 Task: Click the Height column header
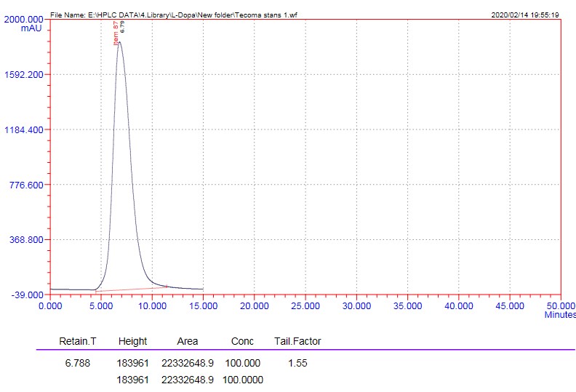click(x=132, y=341)
